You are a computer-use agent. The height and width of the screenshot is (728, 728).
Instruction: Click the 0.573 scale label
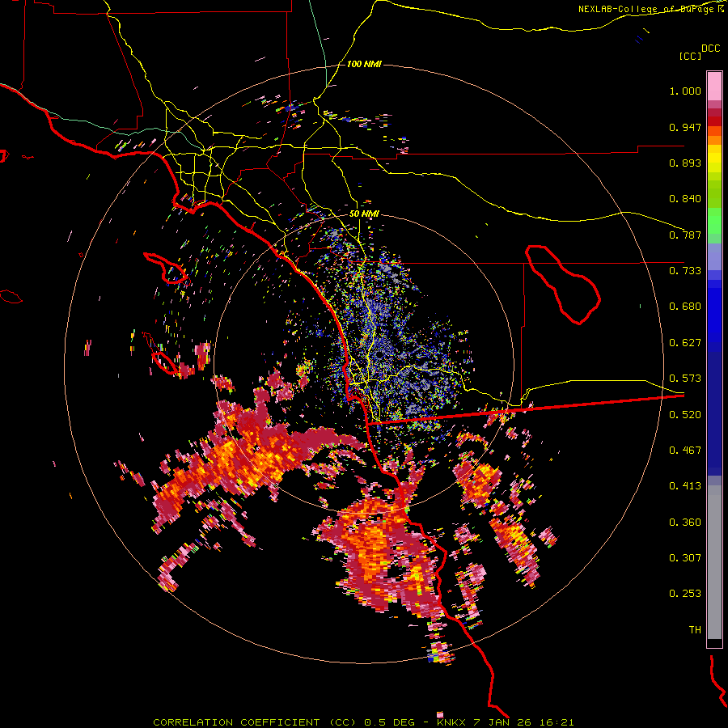685,379
